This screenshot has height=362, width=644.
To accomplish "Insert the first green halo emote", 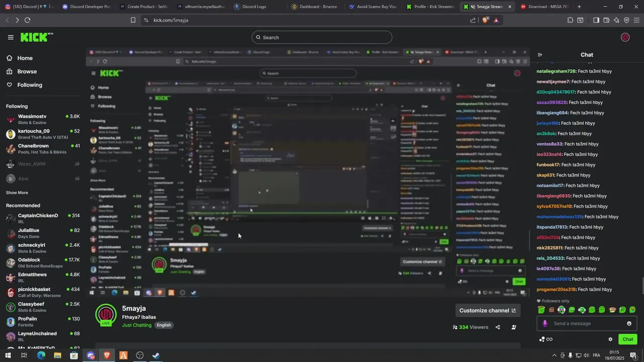I will (541, 310).
